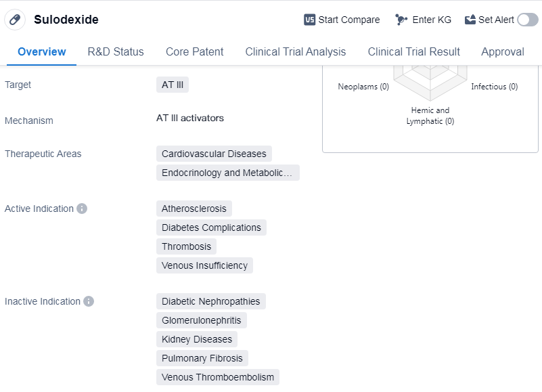Click the AT III target tag
The image size is (542, 392).
click(172, 85)
